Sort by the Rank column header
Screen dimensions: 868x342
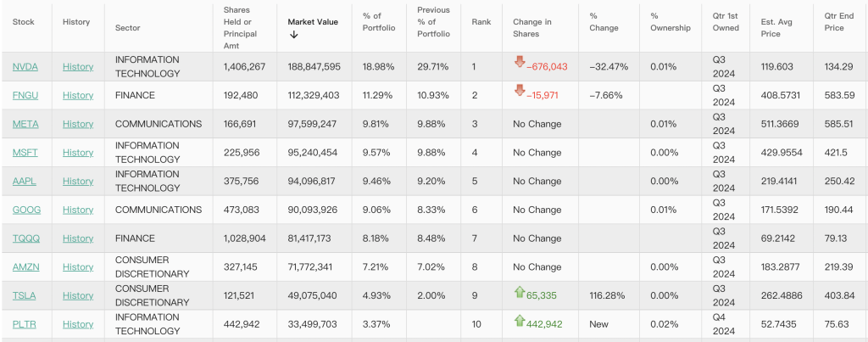[481, 22]
